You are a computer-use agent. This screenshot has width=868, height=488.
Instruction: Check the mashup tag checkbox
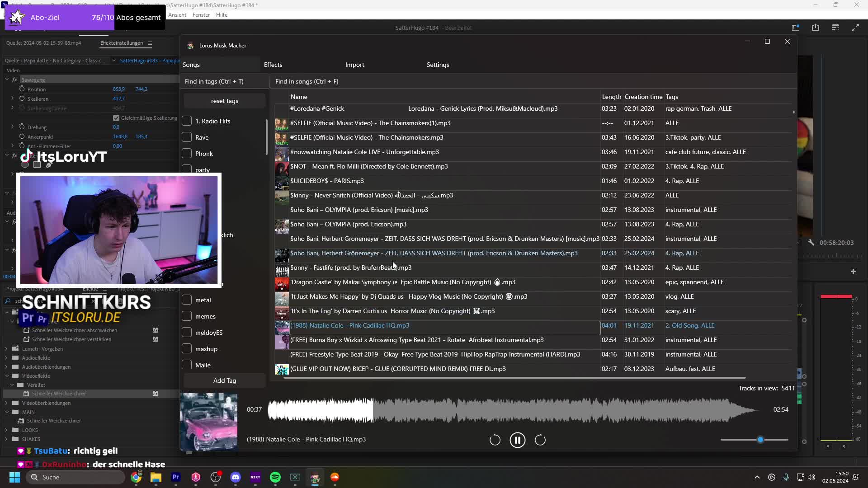tap(187, 349)
